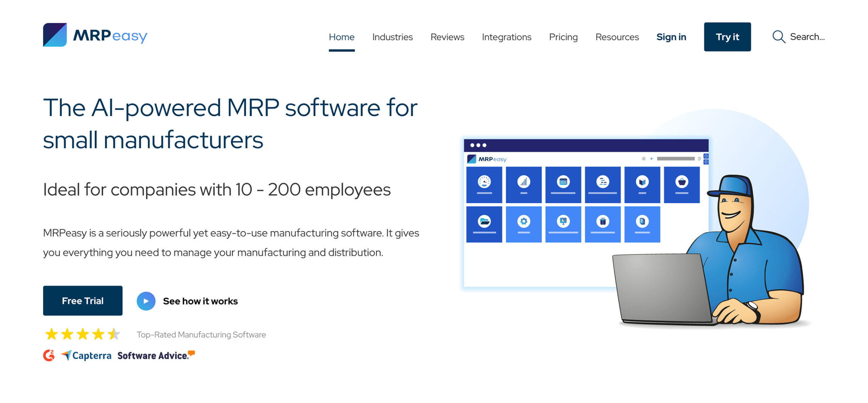Click the document tile in illustration
The width and height of the screenshot is (868, 403).
coord(642,224)
